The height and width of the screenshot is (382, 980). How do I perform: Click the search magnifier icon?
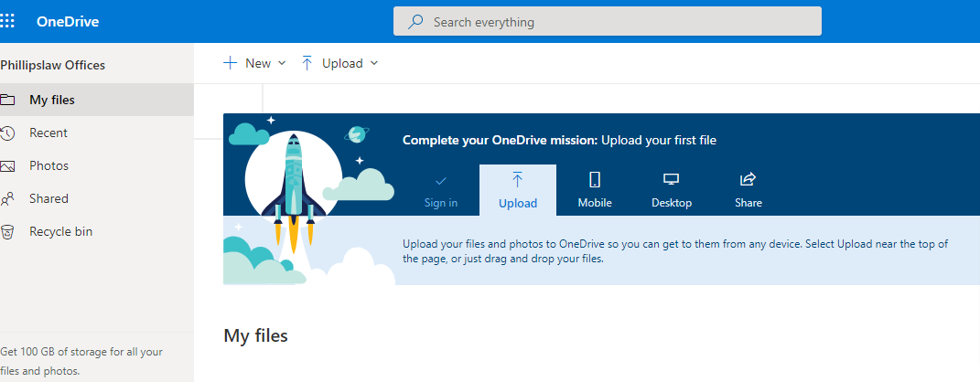click(x=415, y=22)
